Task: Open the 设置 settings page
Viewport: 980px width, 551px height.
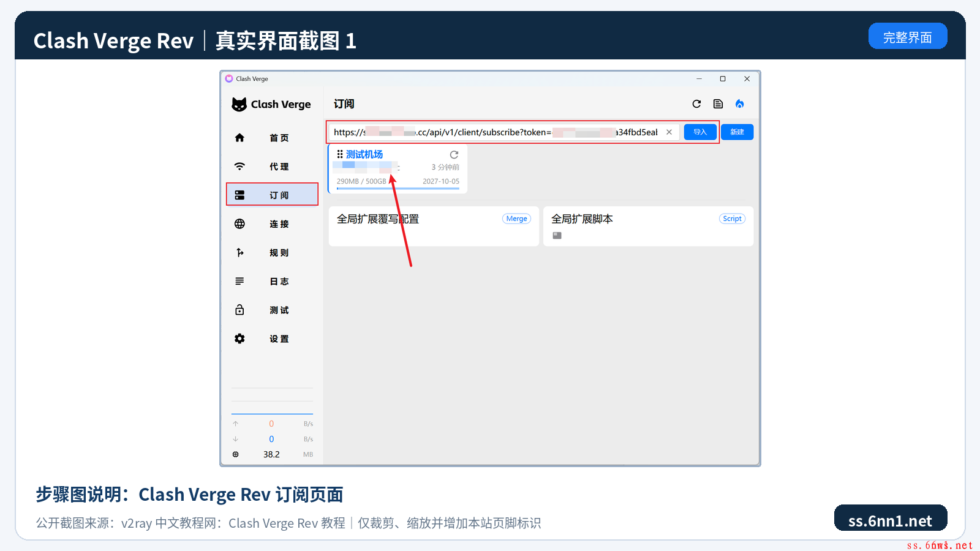Action: (272, 339)
